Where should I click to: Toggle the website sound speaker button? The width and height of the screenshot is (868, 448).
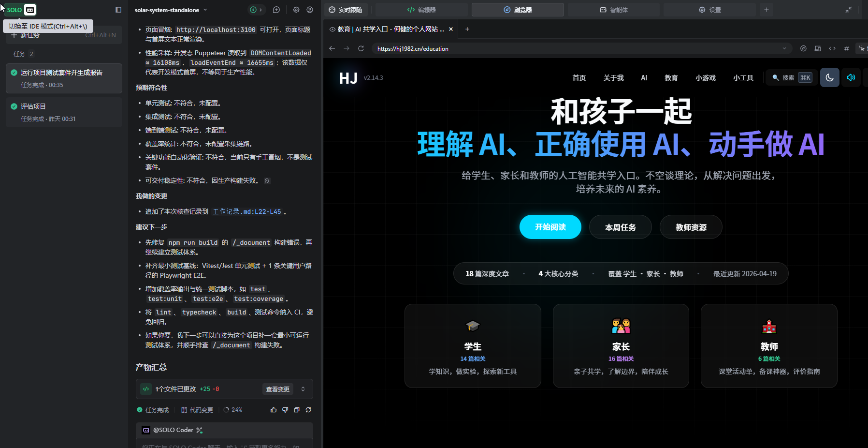851,77
